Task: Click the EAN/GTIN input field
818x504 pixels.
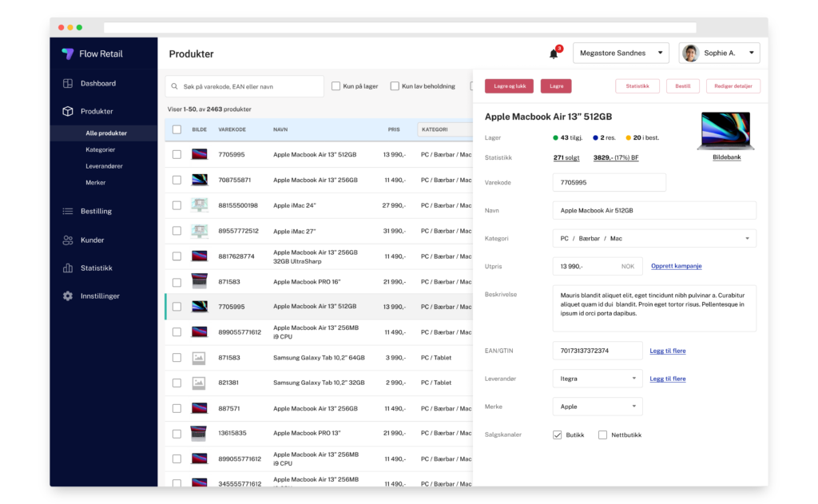Action: click(598, 351)
